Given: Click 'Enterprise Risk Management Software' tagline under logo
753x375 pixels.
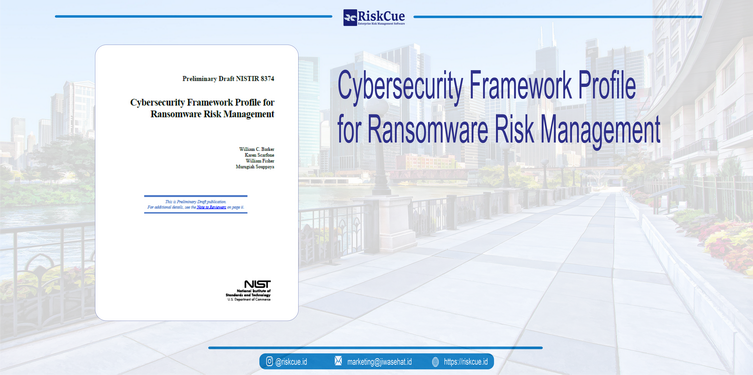Looking at the screenshot, I should click(381, 24).
